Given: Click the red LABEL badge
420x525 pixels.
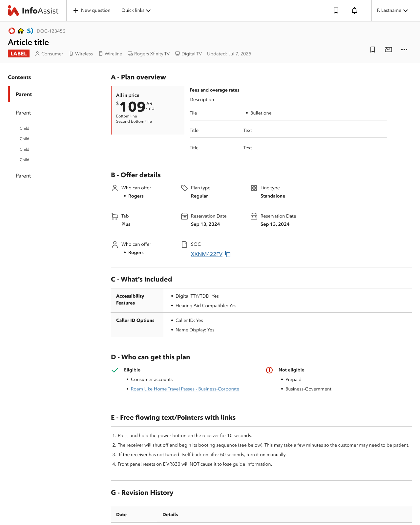Looking at the screenshot, I should click(19, 53).
